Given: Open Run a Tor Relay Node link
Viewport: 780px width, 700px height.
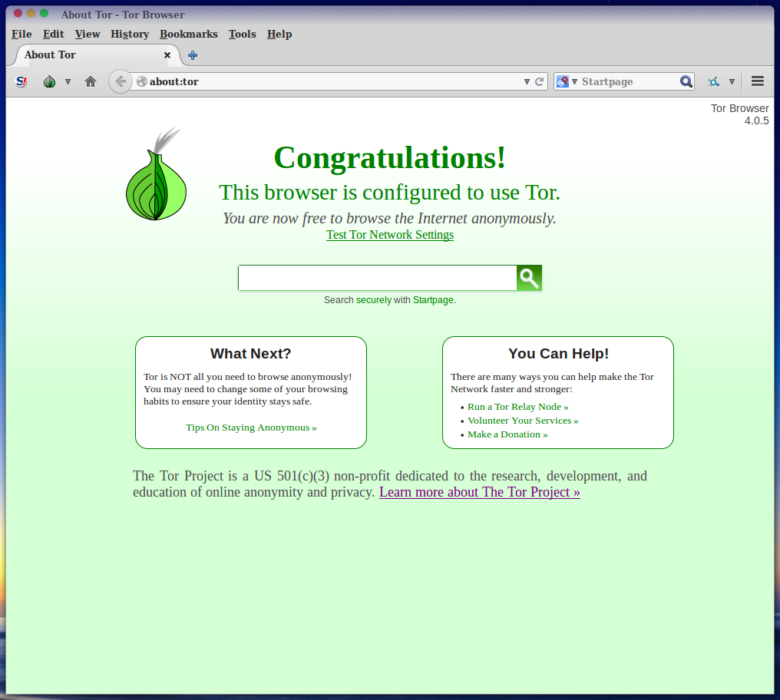Looking at the screenshot, I should (518, 407).
